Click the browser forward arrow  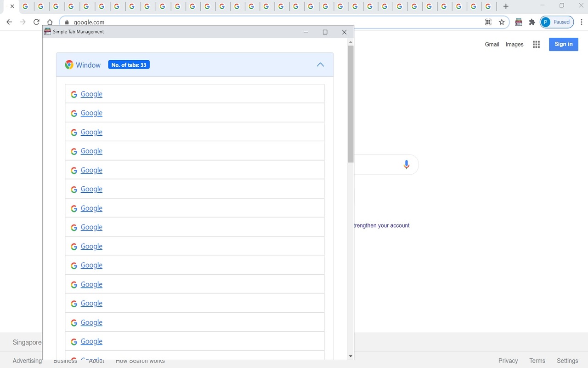(x=23, y=22)
